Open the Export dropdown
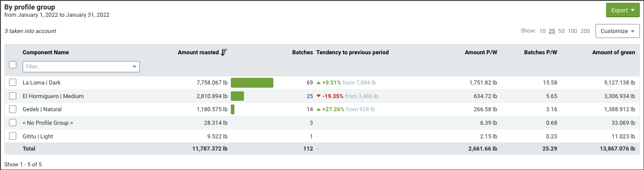The width and height of the screenshot is (644, 170). click(622, 10)
